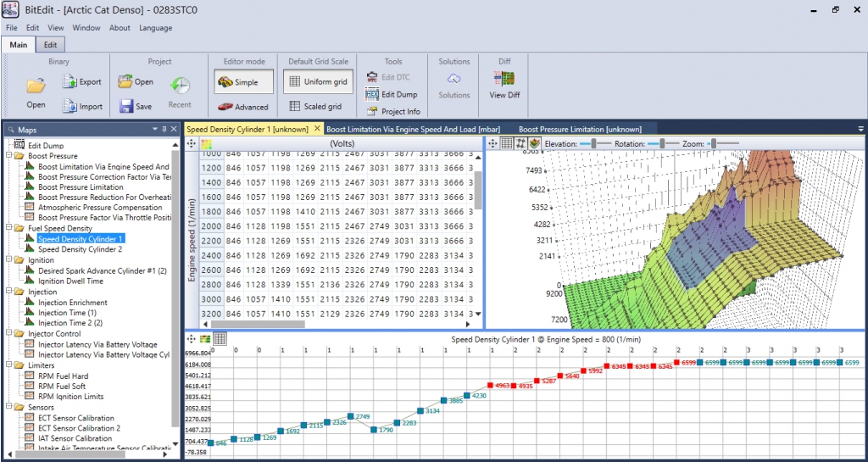Adjust the Elevation slider

pos(594,144)
